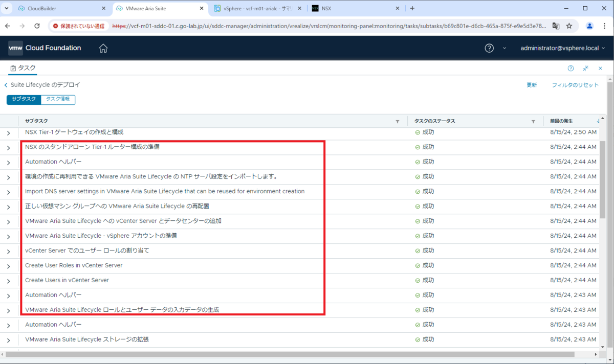
Task: Click the address bar URL
Action: pos(329,26)
